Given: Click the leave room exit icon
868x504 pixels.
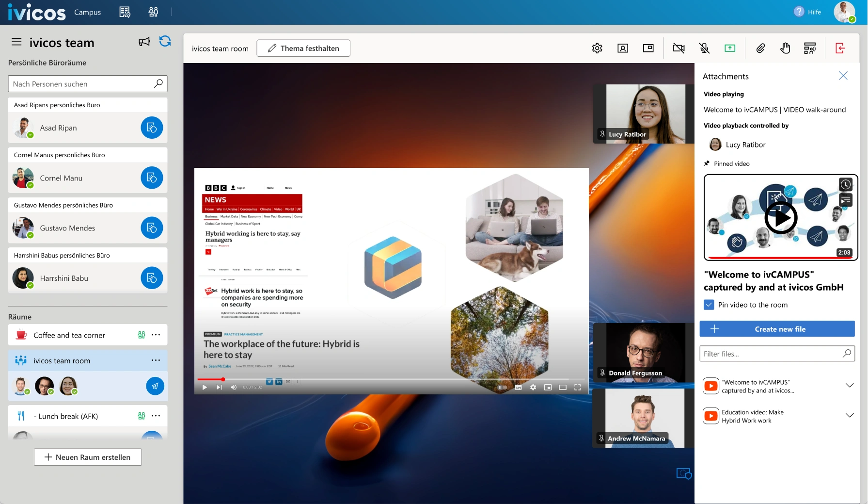Looking at the screenshot, I should (x=840, y=48).
